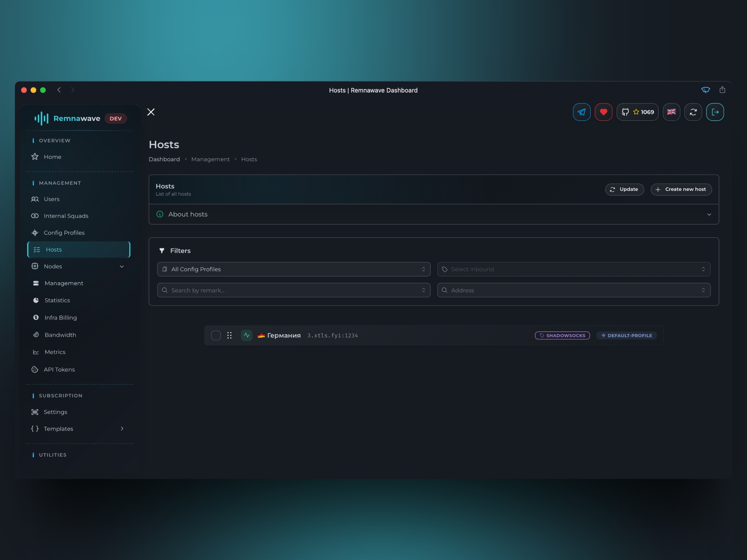
Task: Click the Create new host button
Action: click(x=681, y=189)
